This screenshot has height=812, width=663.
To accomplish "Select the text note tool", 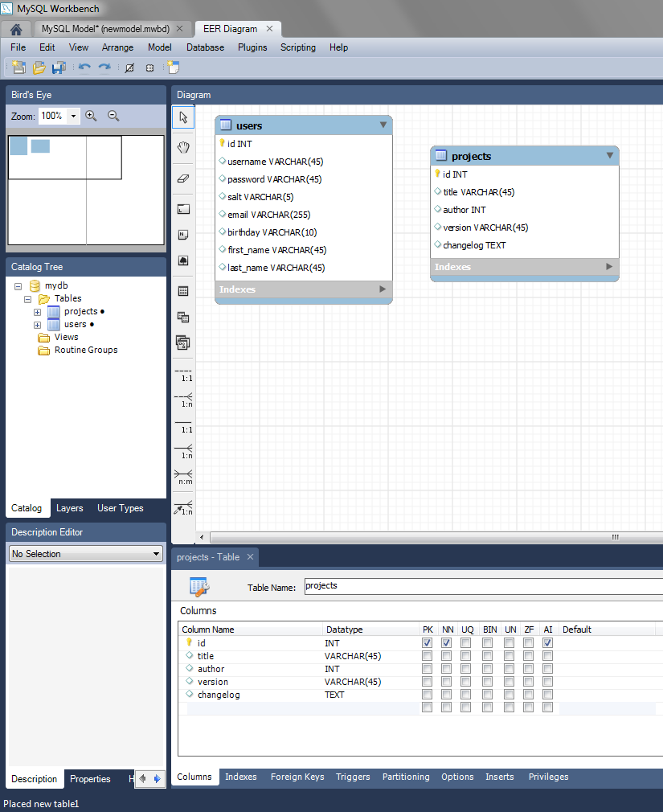I will click(183, 235).
